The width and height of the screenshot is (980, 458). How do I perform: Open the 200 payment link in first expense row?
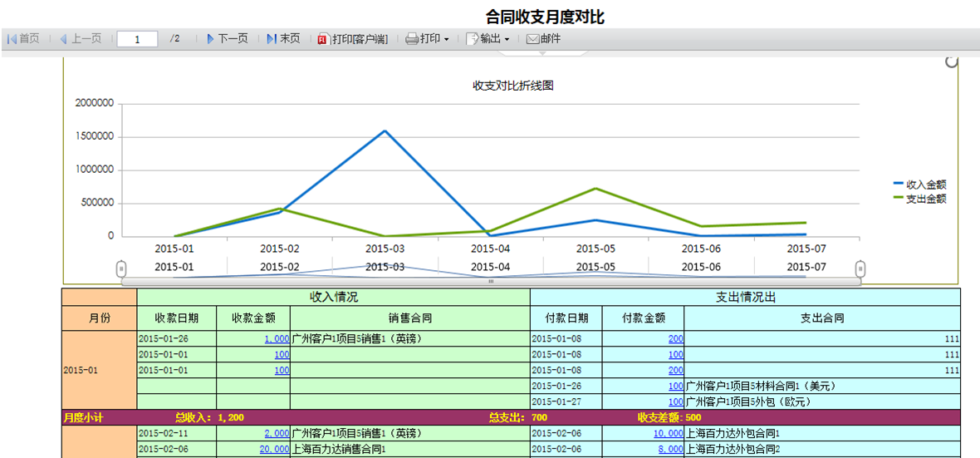coord(676,338)
